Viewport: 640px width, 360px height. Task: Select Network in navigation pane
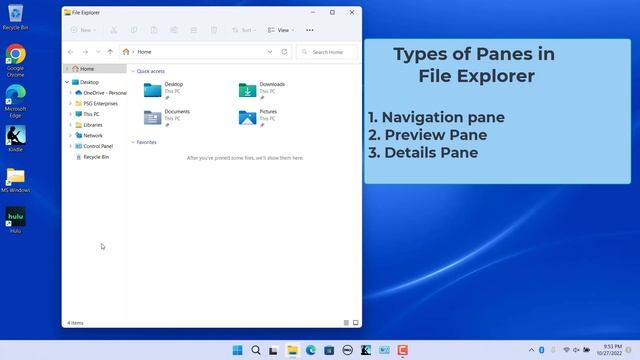(x=93, y=136)
